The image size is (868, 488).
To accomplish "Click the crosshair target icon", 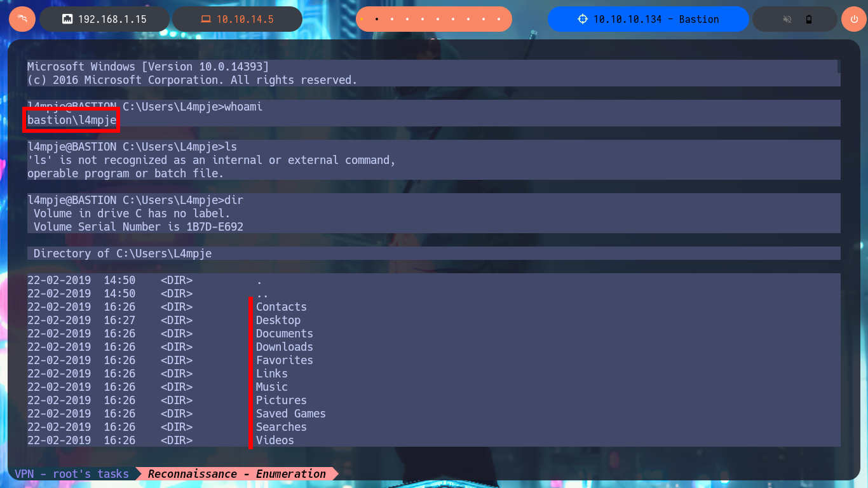I will (583, 19).
